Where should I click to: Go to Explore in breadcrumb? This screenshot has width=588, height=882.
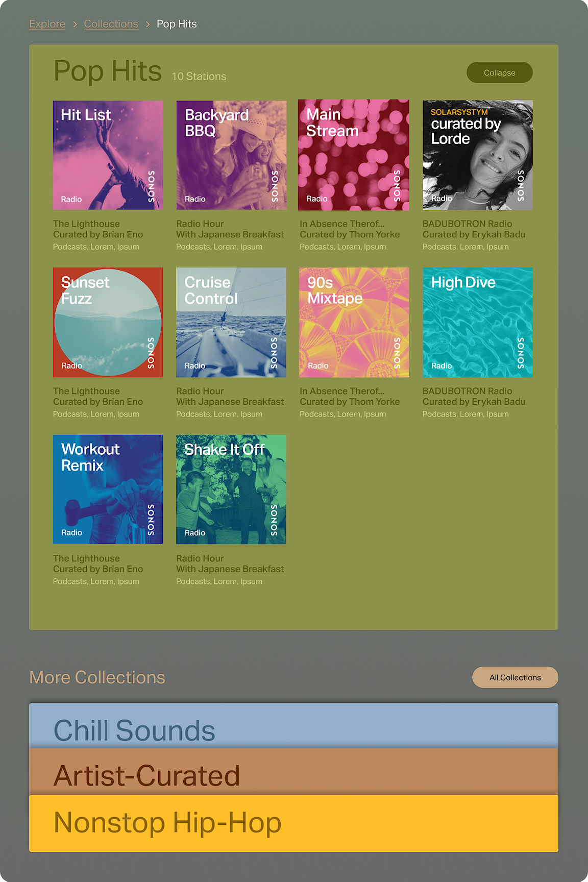[47, 24]
